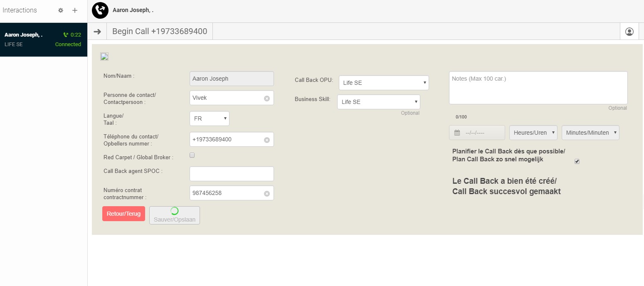This screenshot has height=286, width=644.
Task: Open the user profile icon
Action: [x=629, y=32]
